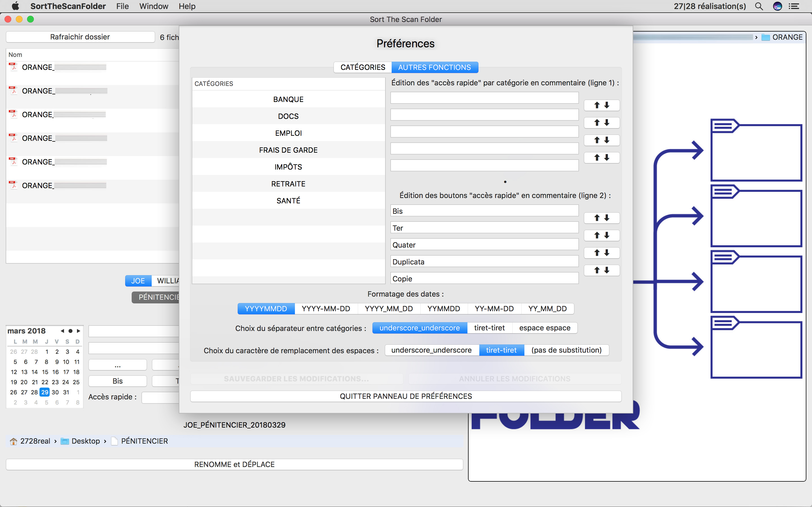The image size is (812, 507).
Task: Select (pas de substitution) for spaces
Action: (x=566, y=350)
